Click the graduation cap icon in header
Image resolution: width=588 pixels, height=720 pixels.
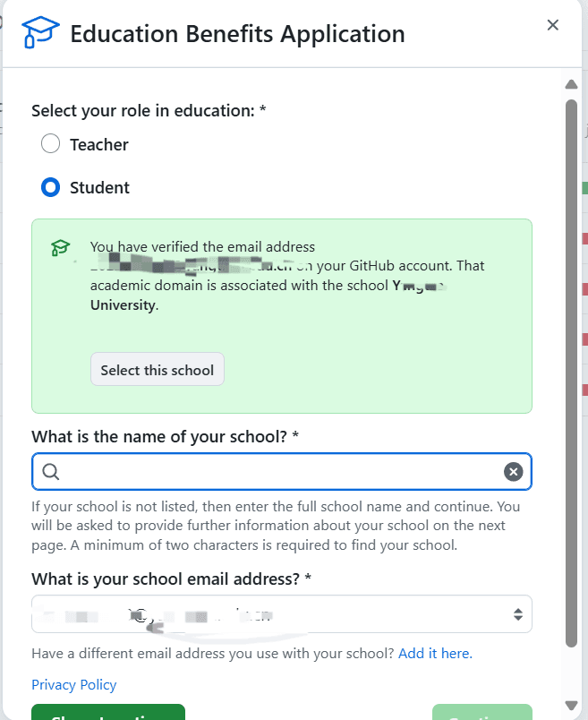coord(38,33)
